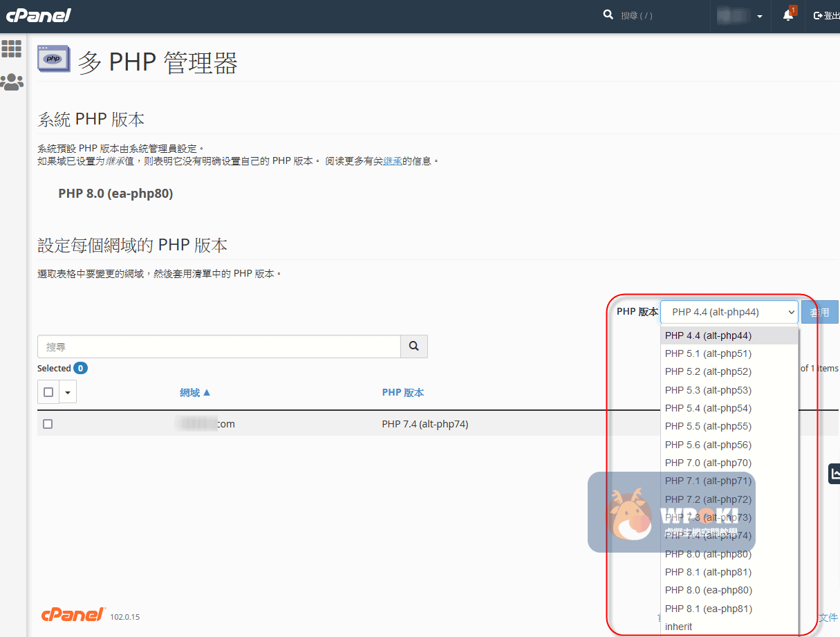Toggle the select-all checkbox in table header
Viewport: 840px width, 637px height.
pos(48,392)
